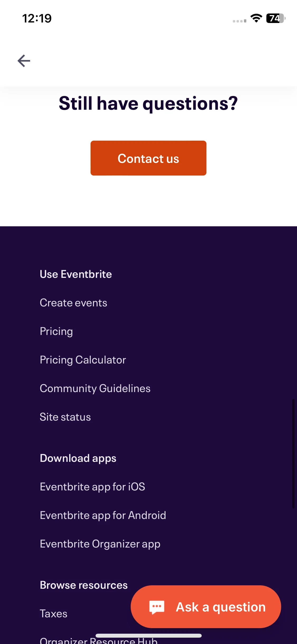Tap the battery indicator icon
This screenshot has width=297, height=644.
[276, 18]
